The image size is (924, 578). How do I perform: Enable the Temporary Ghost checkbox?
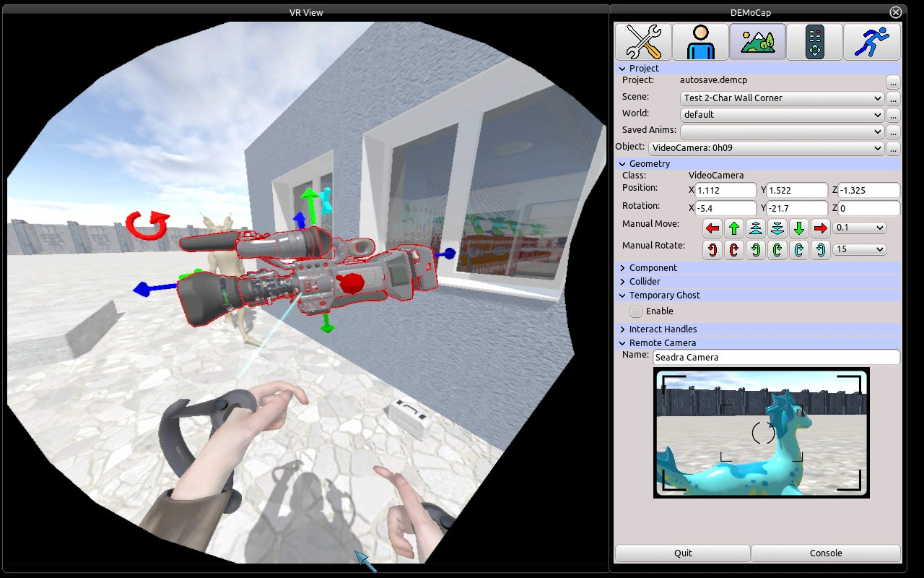point(636,311)
